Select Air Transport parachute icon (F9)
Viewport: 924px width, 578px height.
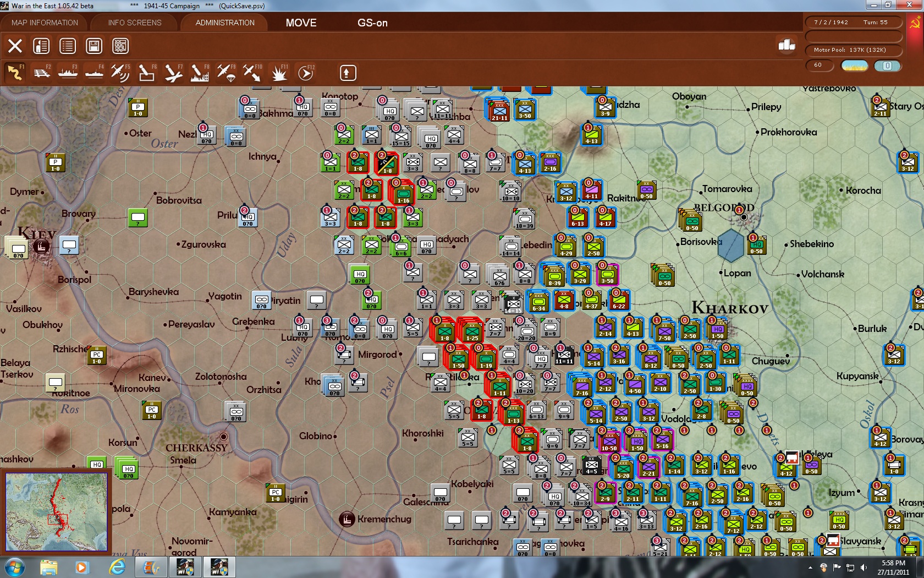pyautogui.click(x=226, y=73)
